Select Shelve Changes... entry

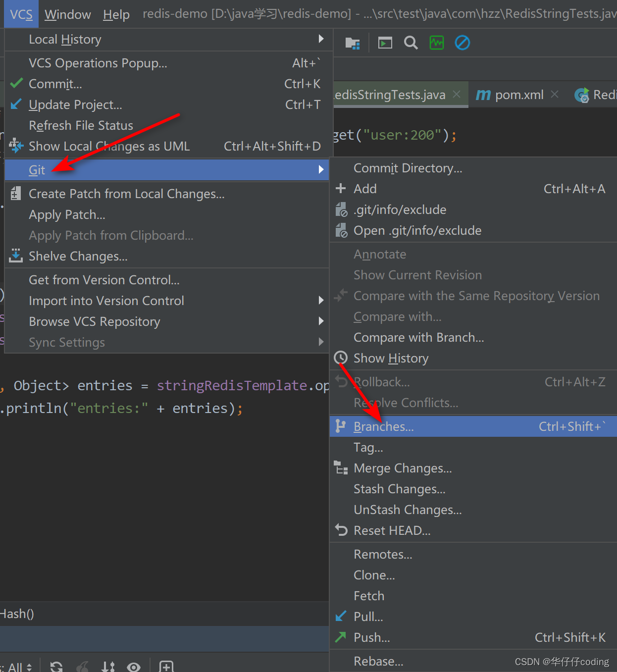(x=167, y=256)
